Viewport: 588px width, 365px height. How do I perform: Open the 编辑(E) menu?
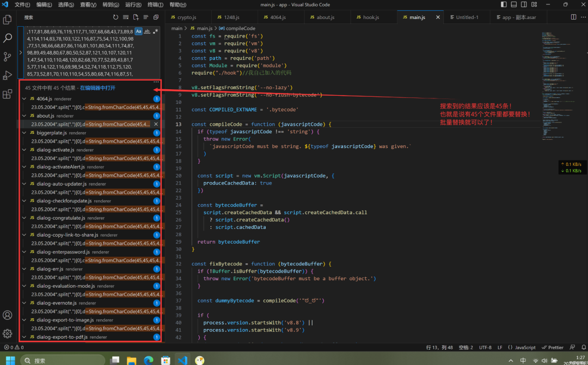tap(44, 4)
